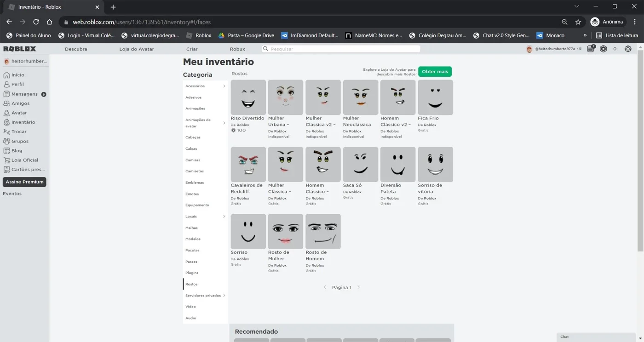The width and height of the screenshot is (644, 342).
Task: Open the Riso Divertido item link
Action: pyautogui.click(x=247, y=118)
